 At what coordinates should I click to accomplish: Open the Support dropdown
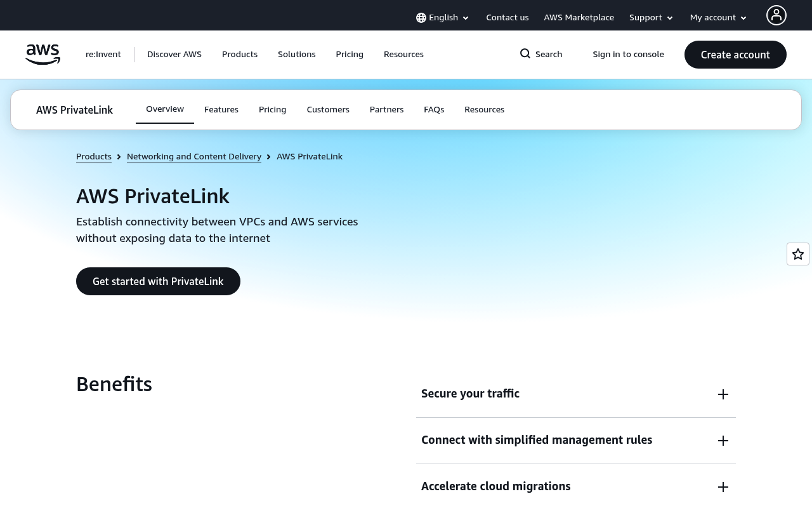(652, 18)
